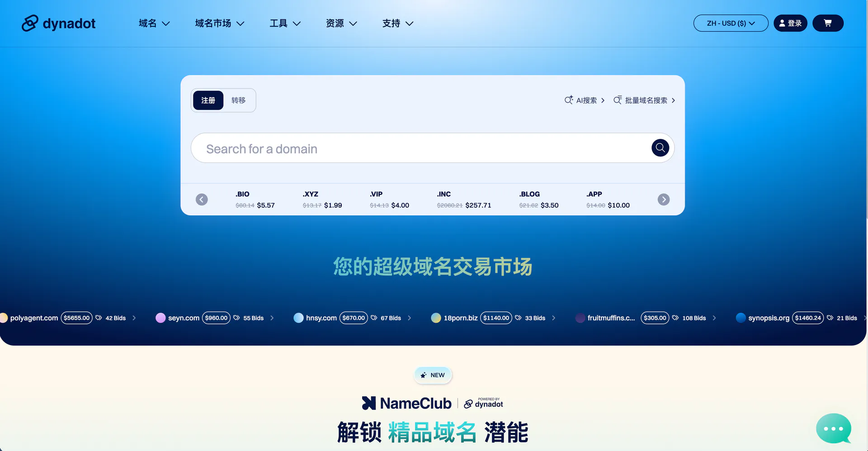Open the polyagent.com auction listing
The width and height of the screenshot is (868, 451).
pos(34,318)
